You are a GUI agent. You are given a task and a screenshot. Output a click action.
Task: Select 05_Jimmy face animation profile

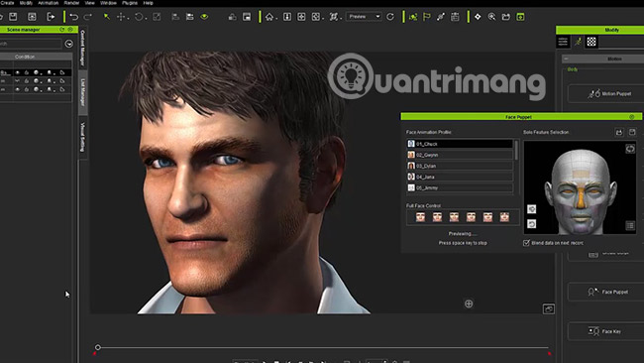460,187
